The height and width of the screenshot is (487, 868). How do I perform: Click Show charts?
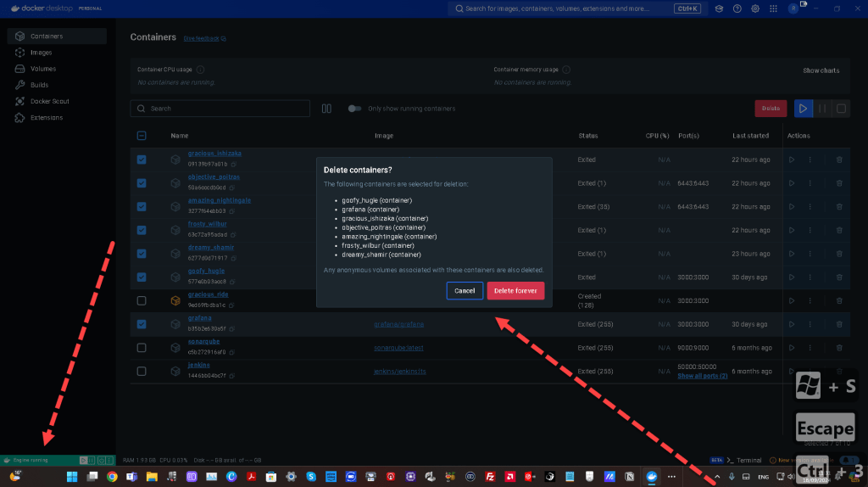tap(821, 70)
